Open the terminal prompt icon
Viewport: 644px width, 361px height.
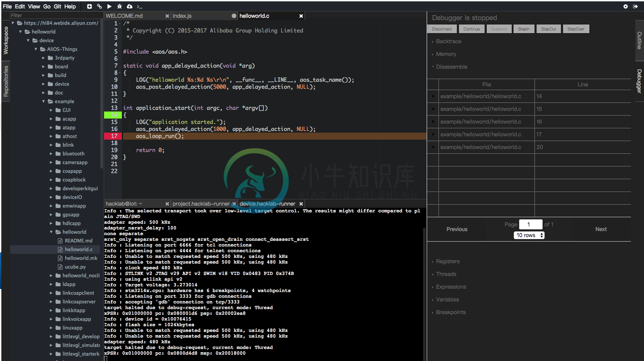(140, 6)
